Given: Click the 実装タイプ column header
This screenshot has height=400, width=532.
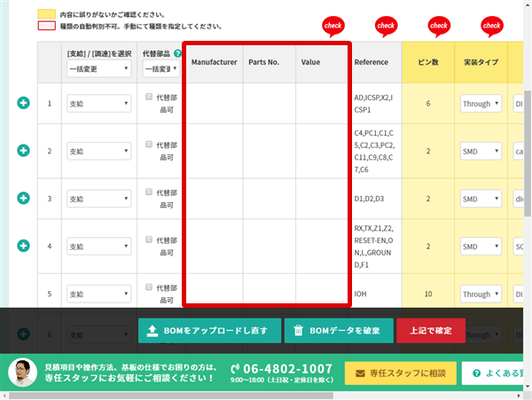Looking at the screenshot, I should click(481, 62).
